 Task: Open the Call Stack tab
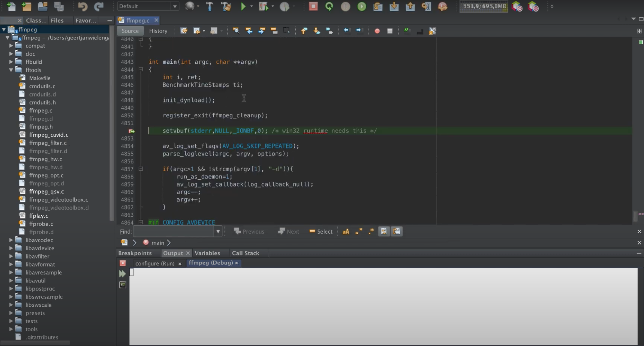pyautogui.click(x=245, y=253)
